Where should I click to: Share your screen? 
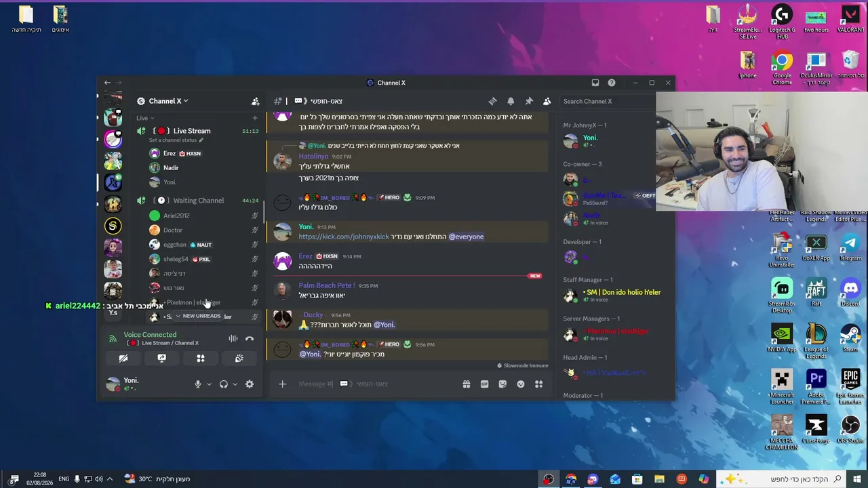click(161, 358)
